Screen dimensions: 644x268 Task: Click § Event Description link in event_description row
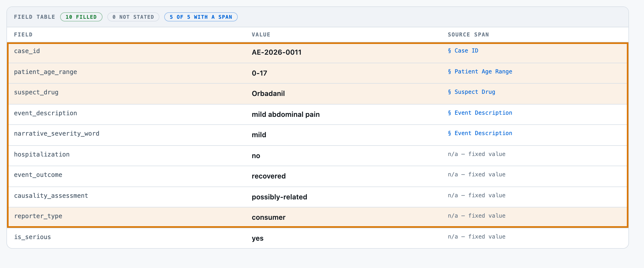[480, 113]
